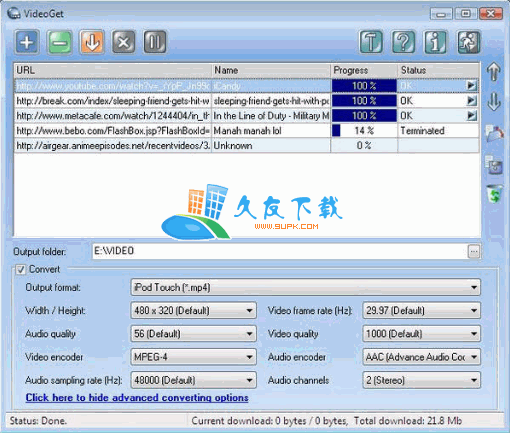Viewport: 510px width, 433px height.
Task: Uncheck the Convert checkbox
Action: coord(21,269)
